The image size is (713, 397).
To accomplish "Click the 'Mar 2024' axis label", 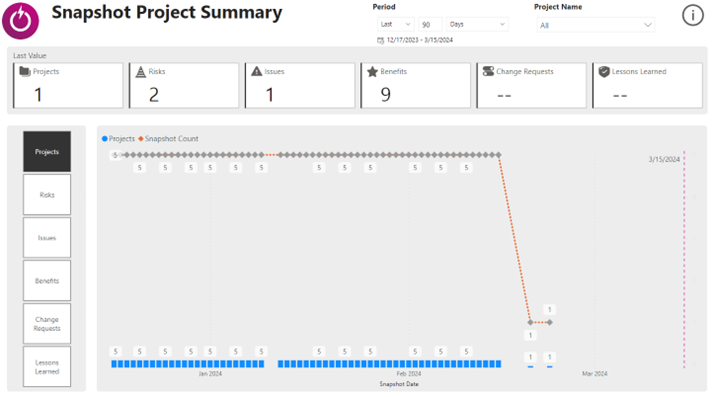I will point(595,374).
